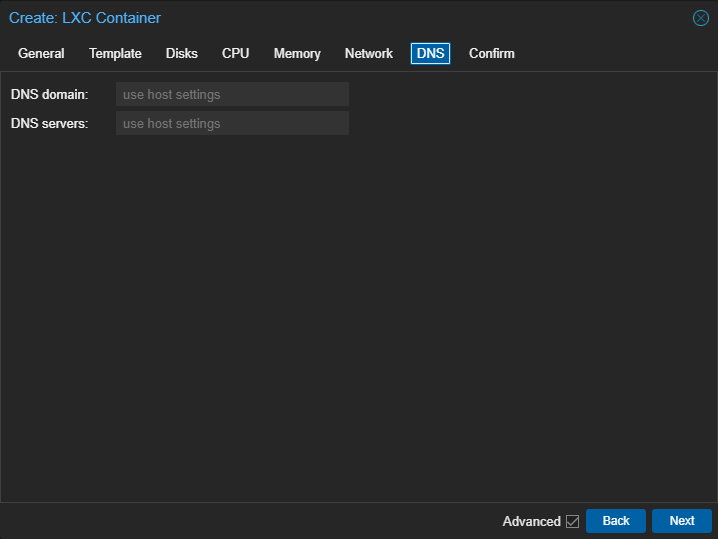Click the Advanced label text
This screenshot has height=539, width=718.
(x=532, y=521)
